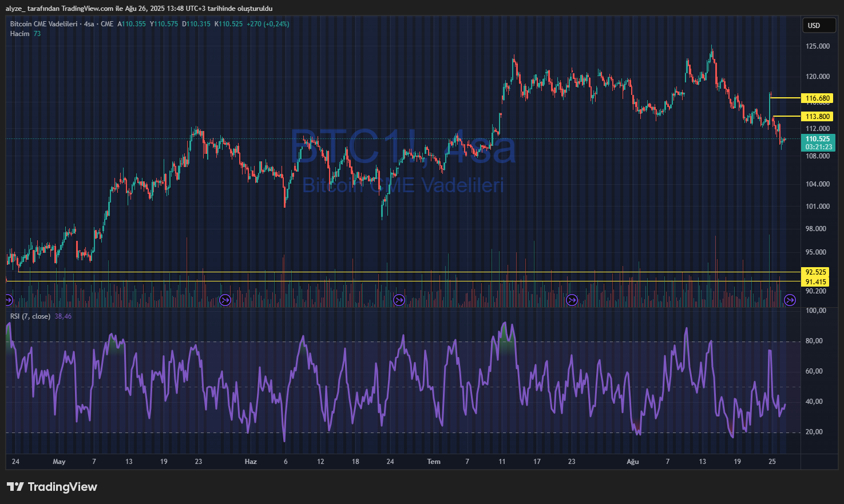Image resolution: width=844 pixels, height=504 pixels.
Task: Click the 108.000 price axis label
Action: tap(818, 156)
